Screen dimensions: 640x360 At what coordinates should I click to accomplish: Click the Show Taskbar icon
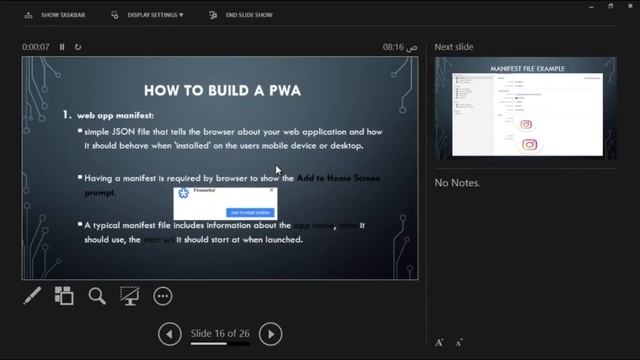pyautogui.click(x=28, y=15)
